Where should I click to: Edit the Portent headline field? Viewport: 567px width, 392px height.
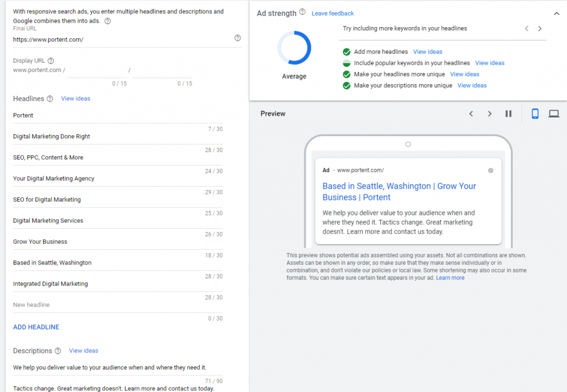click(x=118, y=115)
